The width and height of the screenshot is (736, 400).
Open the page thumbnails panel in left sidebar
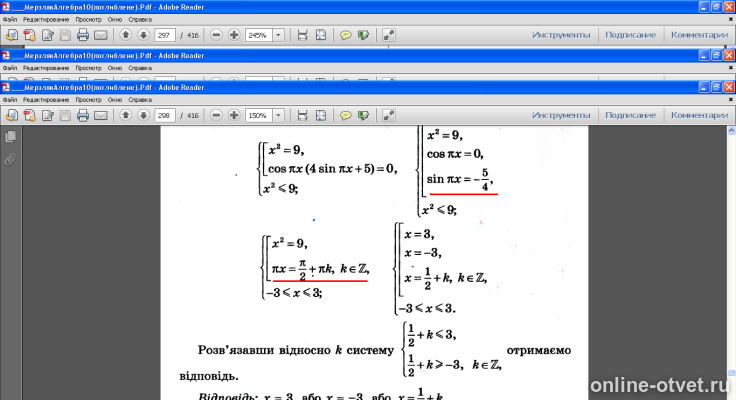(x=10, y=137)
